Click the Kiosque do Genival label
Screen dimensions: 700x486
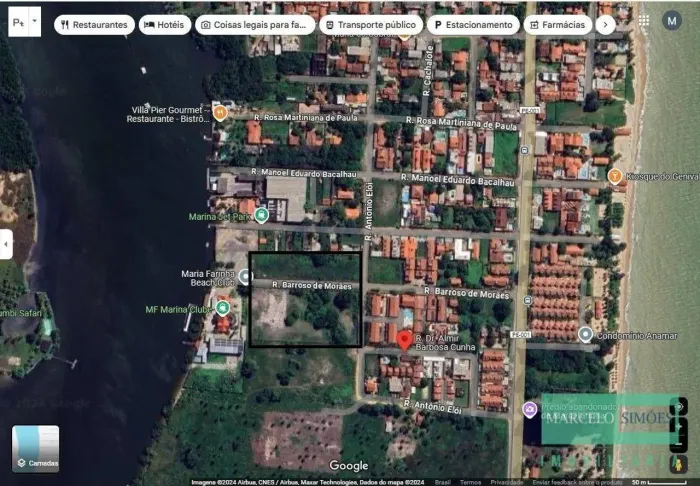(662, 177)
